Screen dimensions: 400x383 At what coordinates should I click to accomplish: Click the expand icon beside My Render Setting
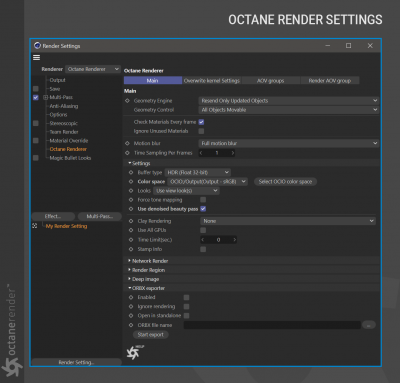click(35, 226)
